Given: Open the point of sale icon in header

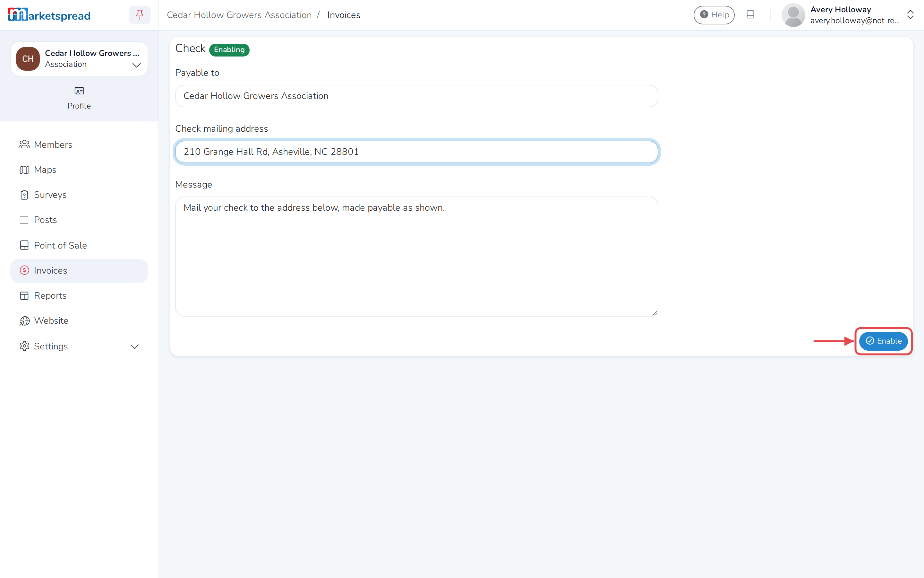Looking at the screenshot, I should pyautogui.click(x=750, y=15).
